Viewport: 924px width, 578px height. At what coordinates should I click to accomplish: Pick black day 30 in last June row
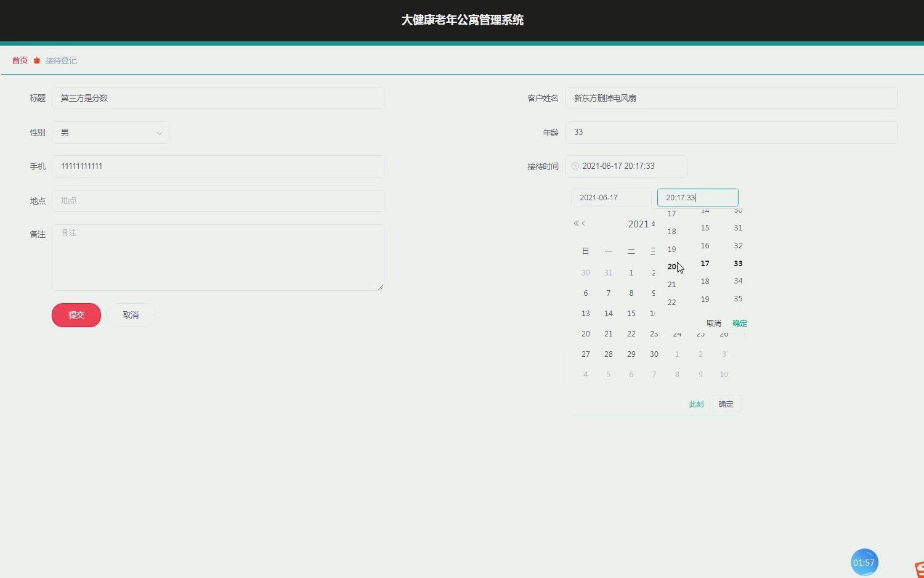[654, 354]
